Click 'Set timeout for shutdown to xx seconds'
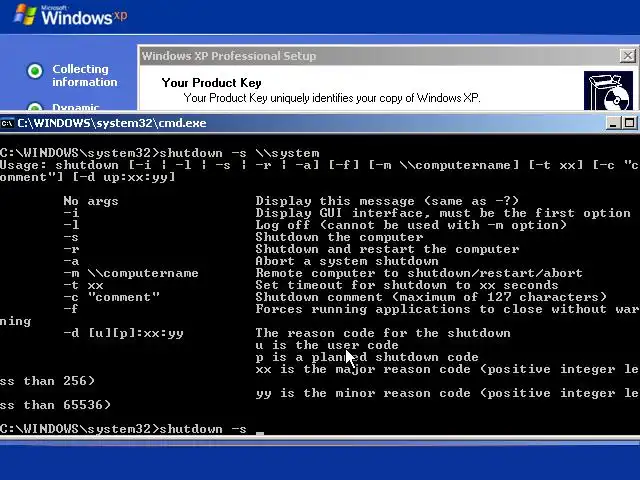This screenshot has width=640, height=480. click(x=407, y=285)
